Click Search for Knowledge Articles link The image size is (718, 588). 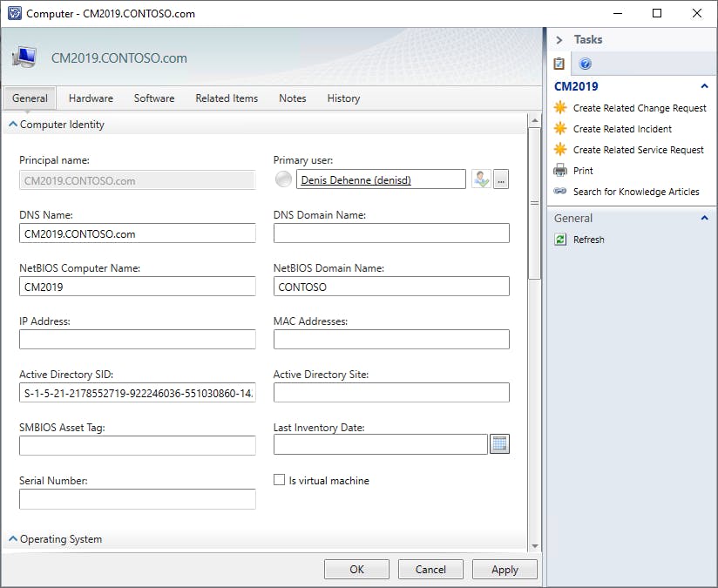click(x=636, y=192)
